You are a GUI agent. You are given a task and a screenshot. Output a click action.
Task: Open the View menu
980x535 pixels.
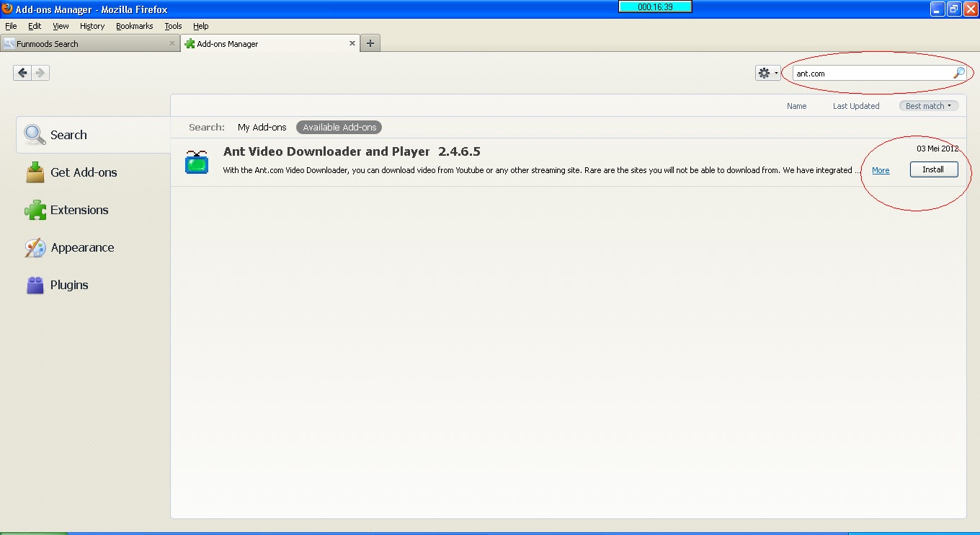pyautogui.click(x=61, y=26)
